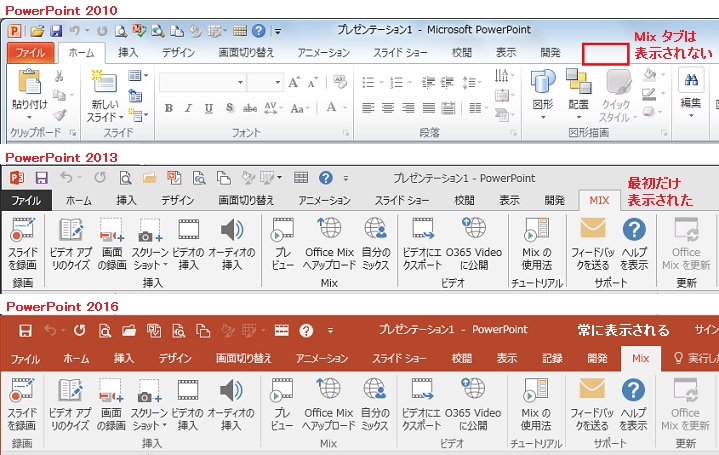This screenshot has width=719, height=455.
Task: Open Change Case Aa dropdown in PowerPoint 2010
Action: pos(300,108)
